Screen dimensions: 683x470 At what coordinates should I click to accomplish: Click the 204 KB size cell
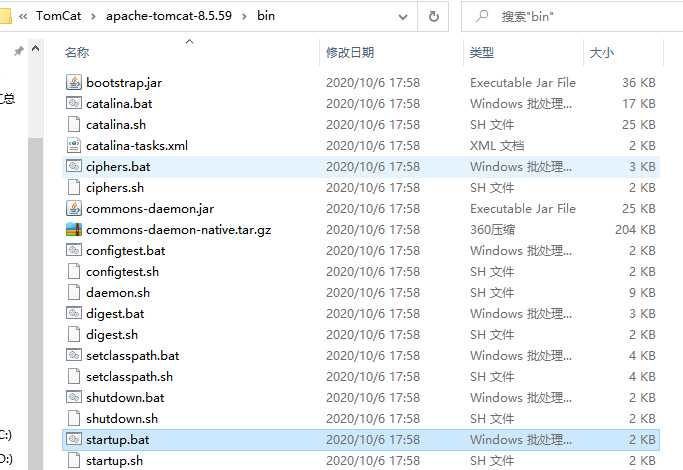(635, 230)
